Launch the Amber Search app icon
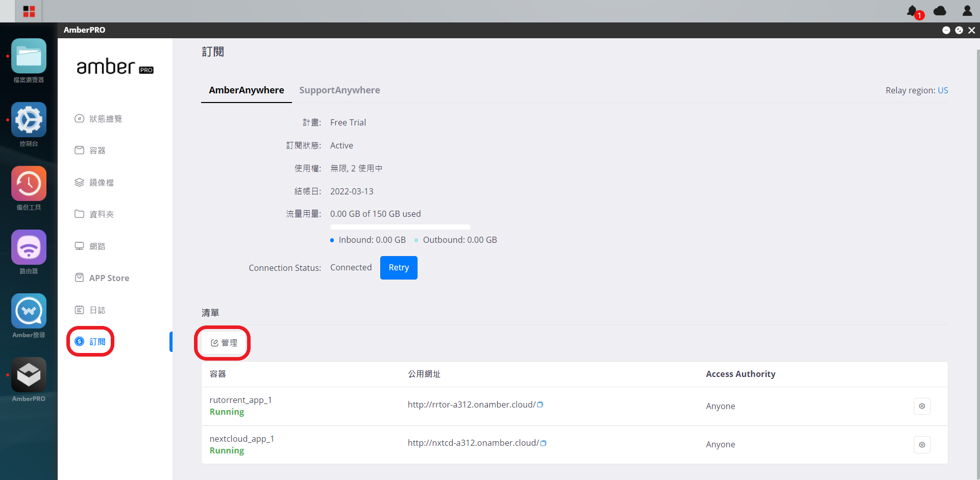 pyautogui.click(x=29, y=311)
